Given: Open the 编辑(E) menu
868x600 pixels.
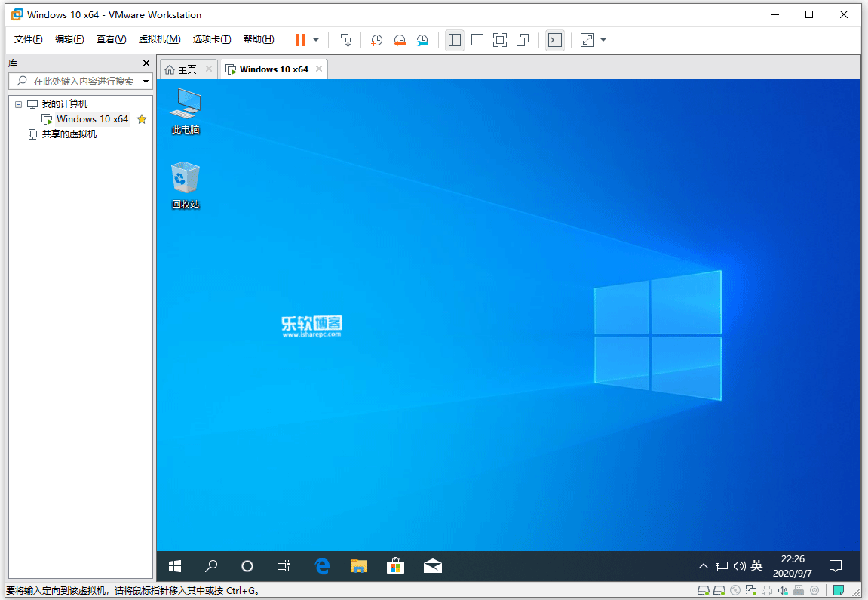Looking at the screenshot, I should point(69,38).
